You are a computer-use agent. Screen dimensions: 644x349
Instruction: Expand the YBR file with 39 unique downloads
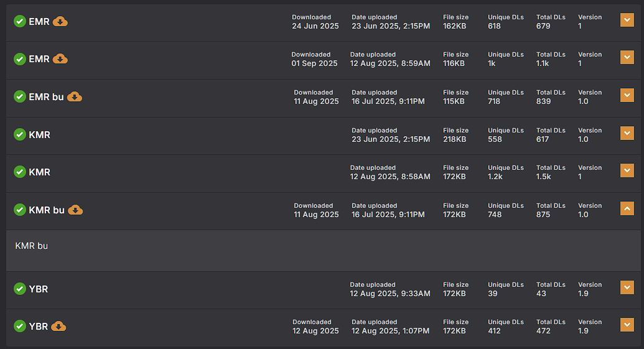tap(627, 287)
